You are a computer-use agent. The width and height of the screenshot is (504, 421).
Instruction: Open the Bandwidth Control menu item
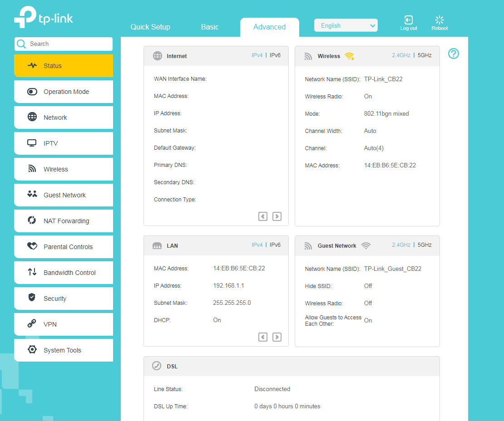click(x=64, y=272)
